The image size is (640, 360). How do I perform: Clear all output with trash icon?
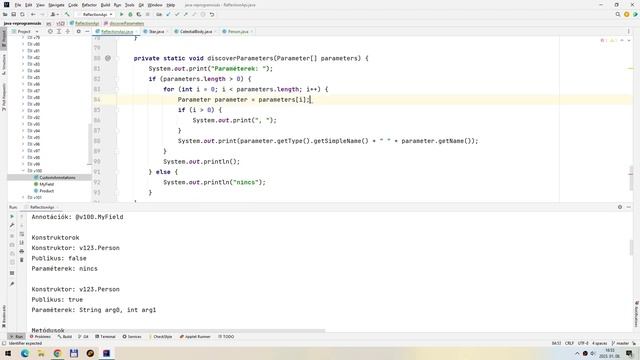22,260
